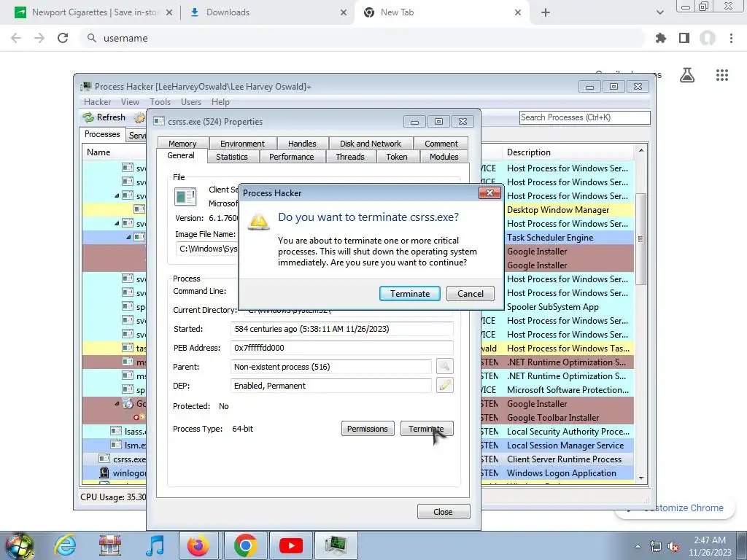Click the Google Toolbar Installer description
Viewport: 747px width, 560px height.
coord(553,418)
